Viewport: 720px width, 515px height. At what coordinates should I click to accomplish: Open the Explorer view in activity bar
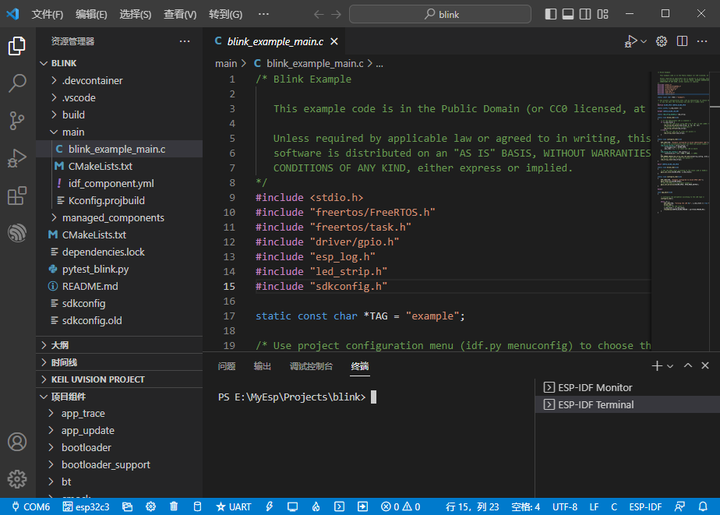tap(17, 46)
